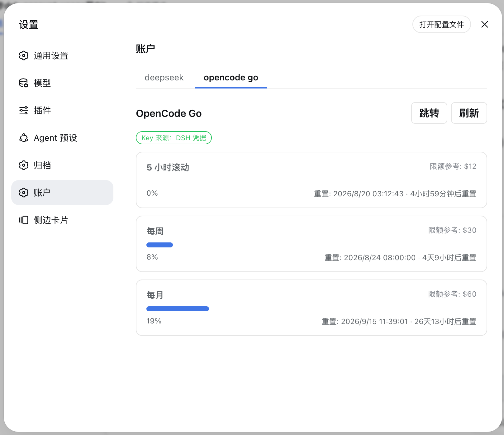Image resolution: width=504 pixels, height=435 pixels.
Task: Open the 侧边卡片 settings section
Action: tap(62, 220)
